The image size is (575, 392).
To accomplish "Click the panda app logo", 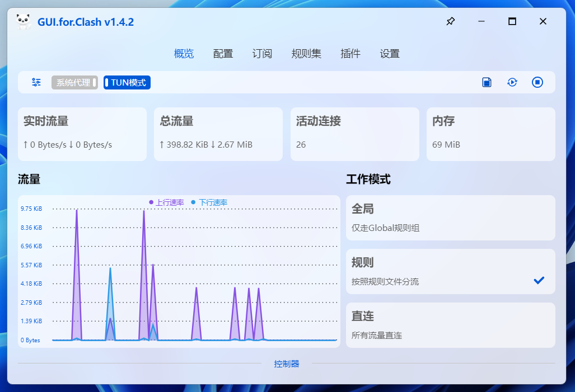I will pyautogui.click(x=24, y=22).
